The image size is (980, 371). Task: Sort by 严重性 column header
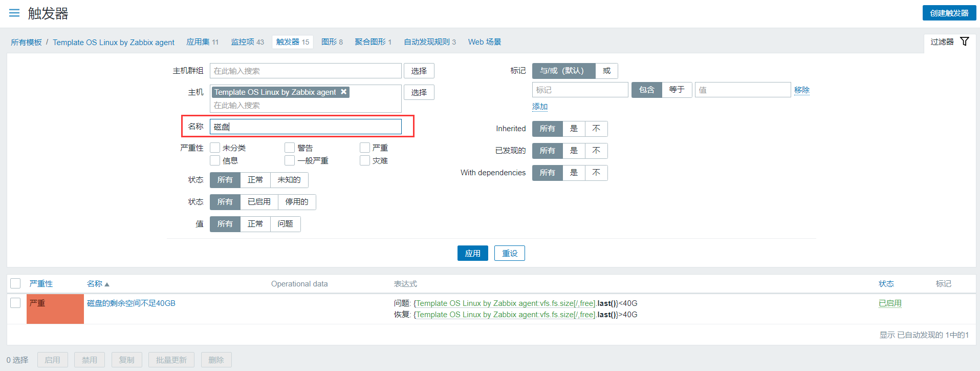[41, 284]
